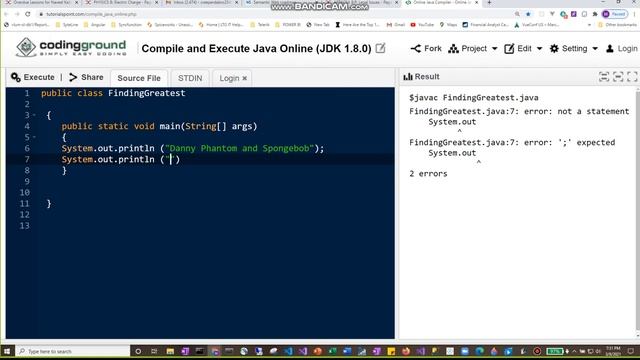Click the Result panel vertical scrollbar

point(638,212)
